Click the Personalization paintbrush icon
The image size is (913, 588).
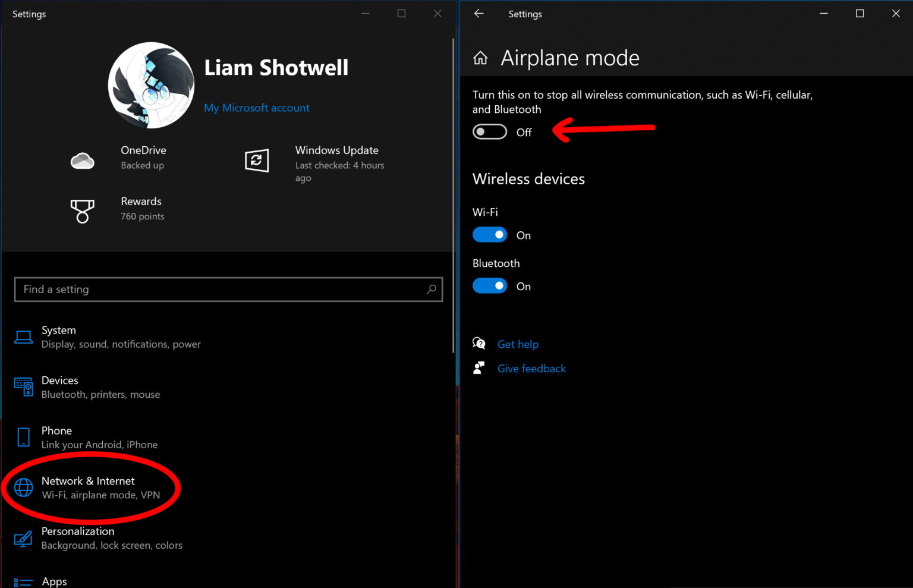click(23, 538)
